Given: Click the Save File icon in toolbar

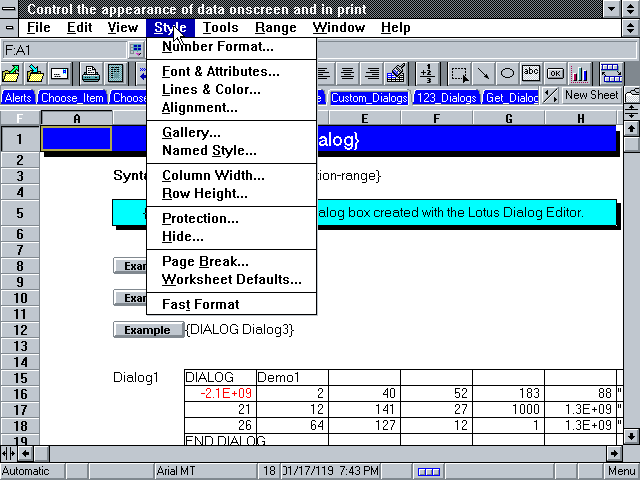Looking at the screenshot, I should point(36,74).
